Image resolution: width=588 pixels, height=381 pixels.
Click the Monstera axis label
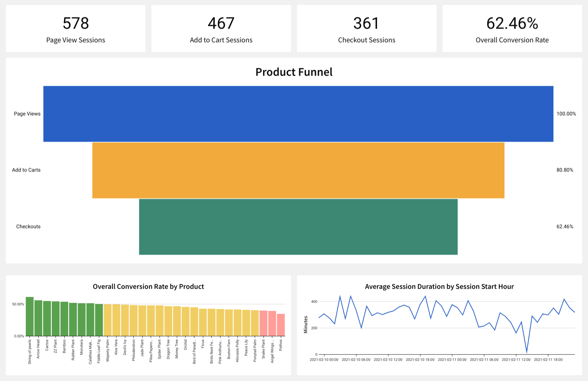tap(82, 347)
